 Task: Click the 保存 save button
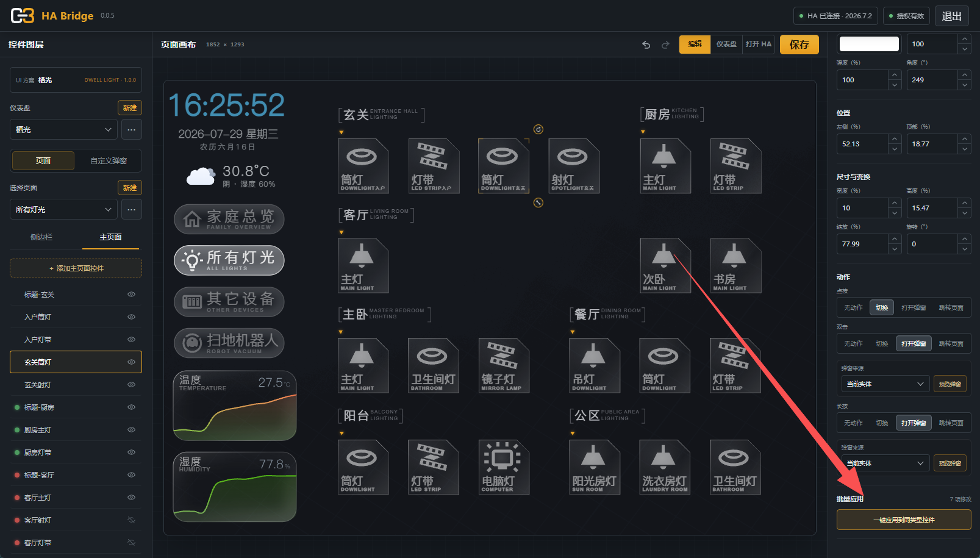799,45
